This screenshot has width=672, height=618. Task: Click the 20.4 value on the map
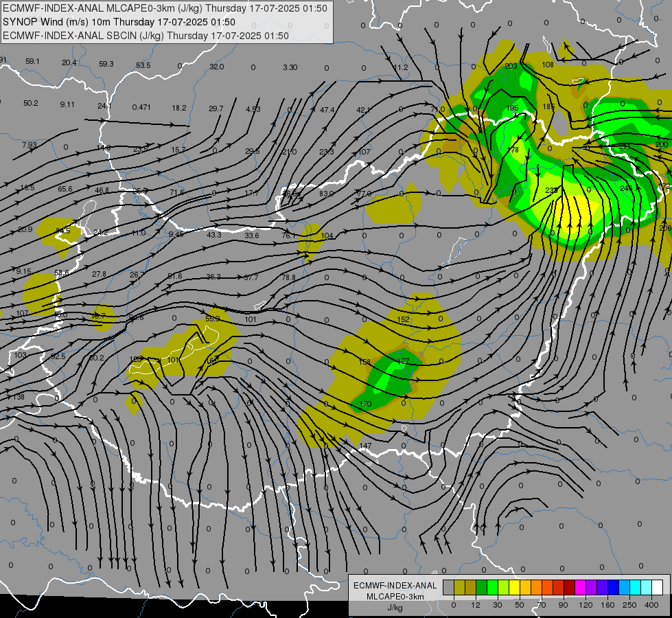point(69,62)
